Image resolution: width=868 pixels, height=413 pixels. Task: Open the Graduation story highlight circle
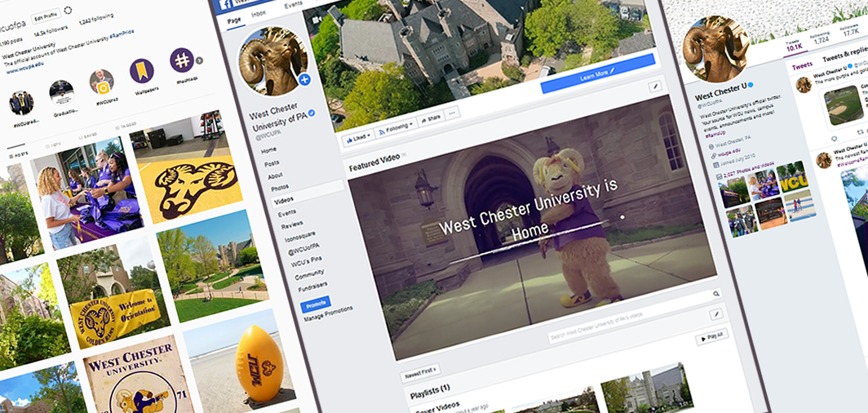click(x=61, y=92)
